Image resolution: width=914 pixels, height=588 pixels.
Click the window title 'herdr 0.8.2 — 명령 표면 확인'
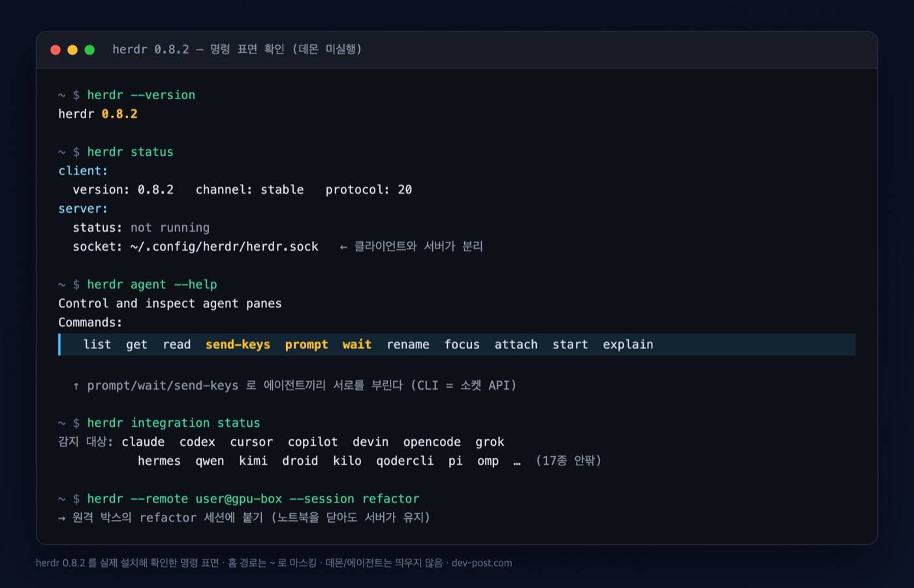click(x=198, y=50)
